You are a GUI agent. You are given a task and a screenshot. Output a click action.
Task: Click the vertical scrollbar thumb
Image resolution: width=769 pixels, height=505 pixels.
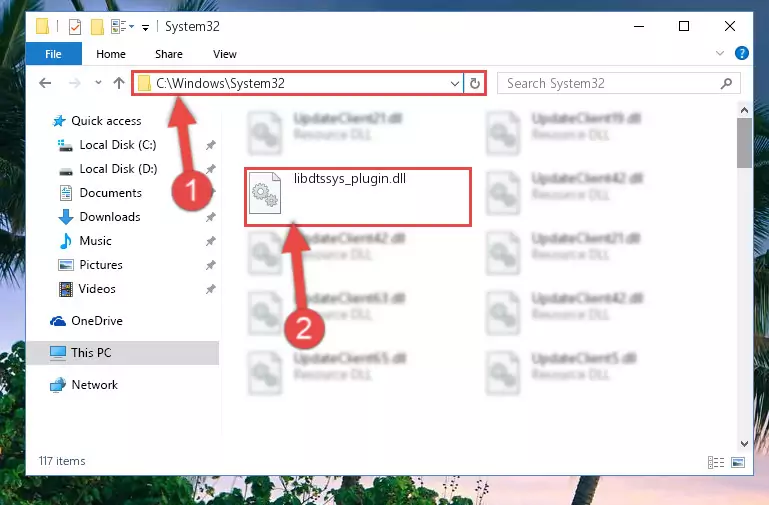tap(744, 143)
